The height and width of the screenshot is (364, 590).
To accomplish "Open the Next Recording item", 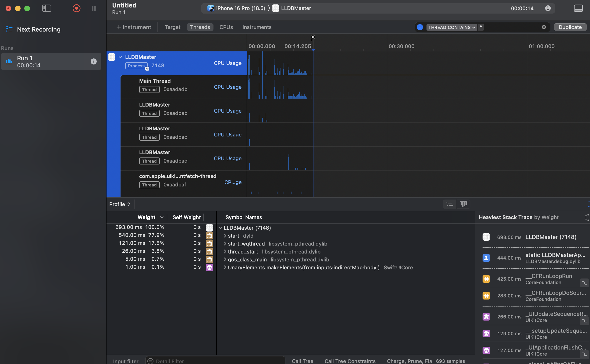I will coord(33,29).
